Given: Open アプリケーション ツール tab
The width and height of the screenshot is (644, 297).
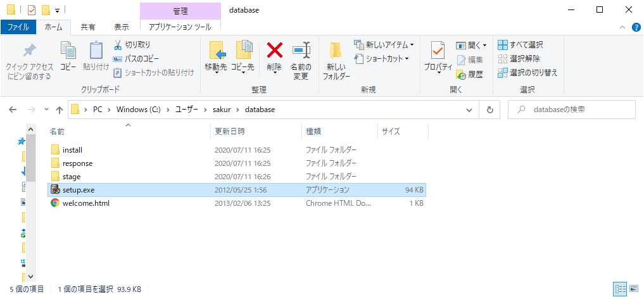Looking at the screenshot, I should pyautogui.click(x=180, y=27).
